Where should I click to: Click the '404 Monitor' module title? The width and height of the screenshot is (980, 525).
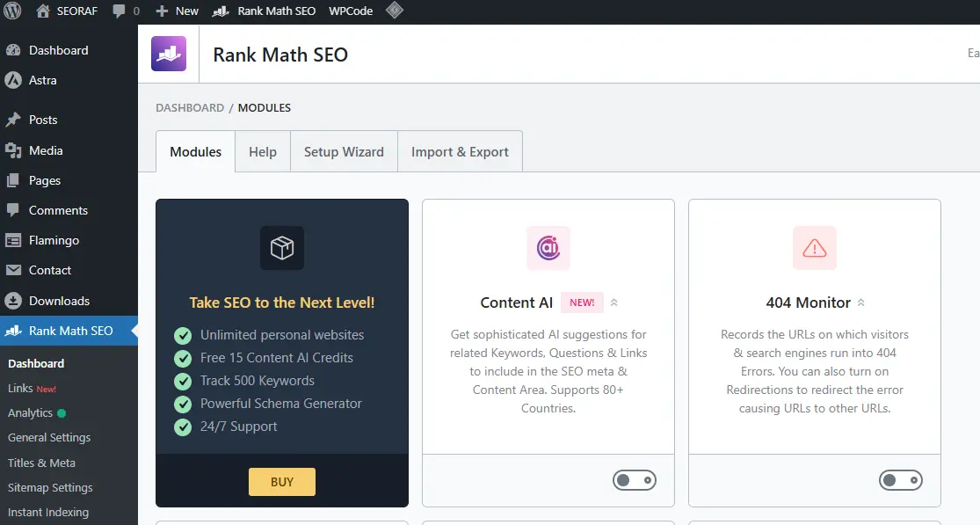point(808,303)
